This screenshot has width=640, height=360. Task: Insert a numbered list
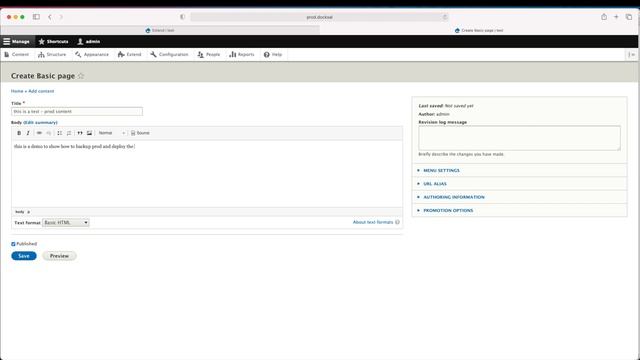click(69, 133)
